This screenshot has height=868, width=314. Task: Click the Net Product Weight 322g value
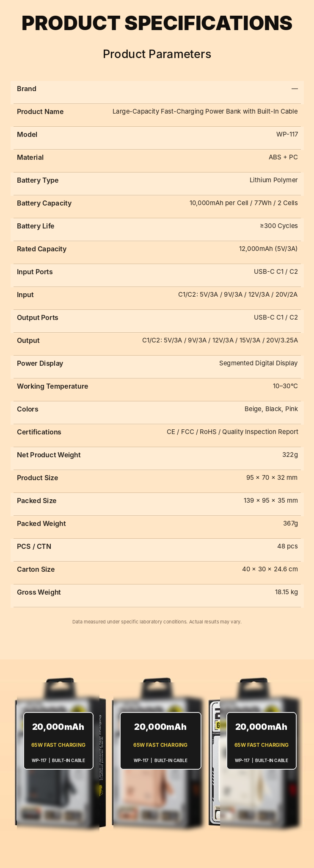(x=290, y=455)
